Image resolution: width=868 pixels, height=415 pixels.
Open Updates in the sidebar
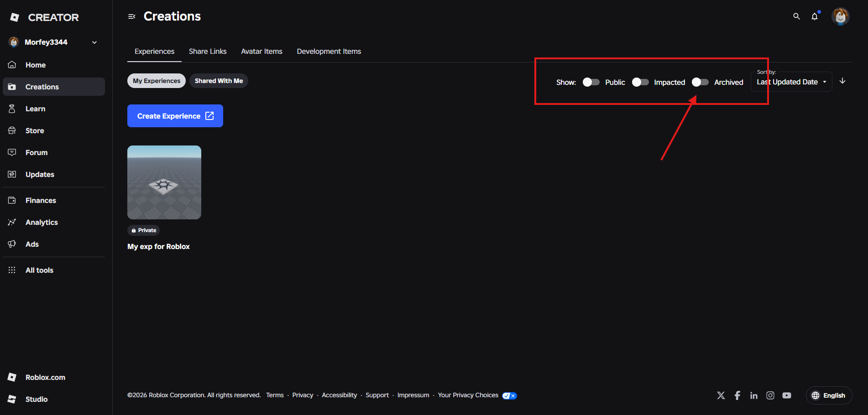pyautogui.click(x=54, y=174)
